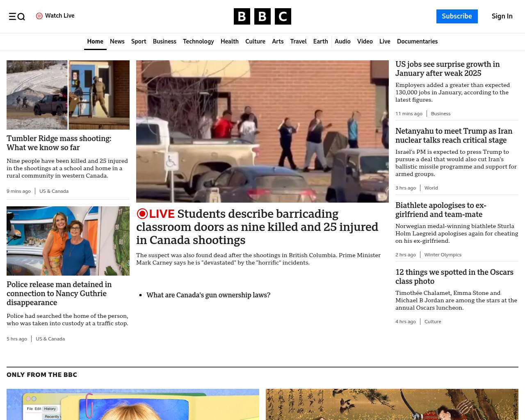Viewport: 525px width, 420px height.
Task: Open 'Police release man detained' headline
Action: pos(59,293)
